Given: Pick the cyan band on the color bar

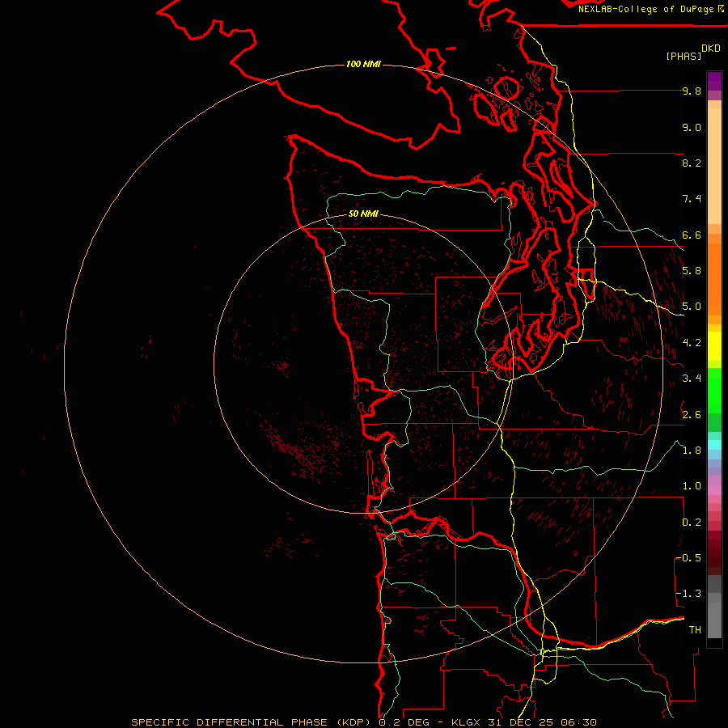Looking at the screenshot, I should tap(714, 445).
